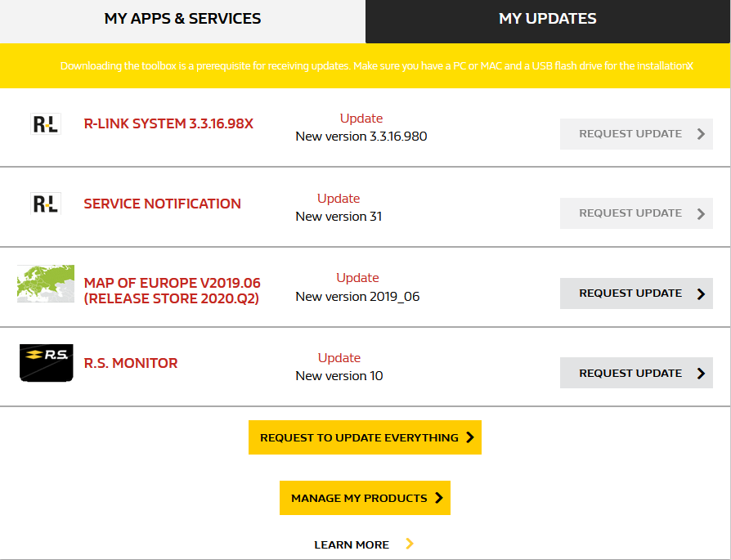Open Manage My Products
Viewport: 731px width, 560px height.
pos(365,498)
